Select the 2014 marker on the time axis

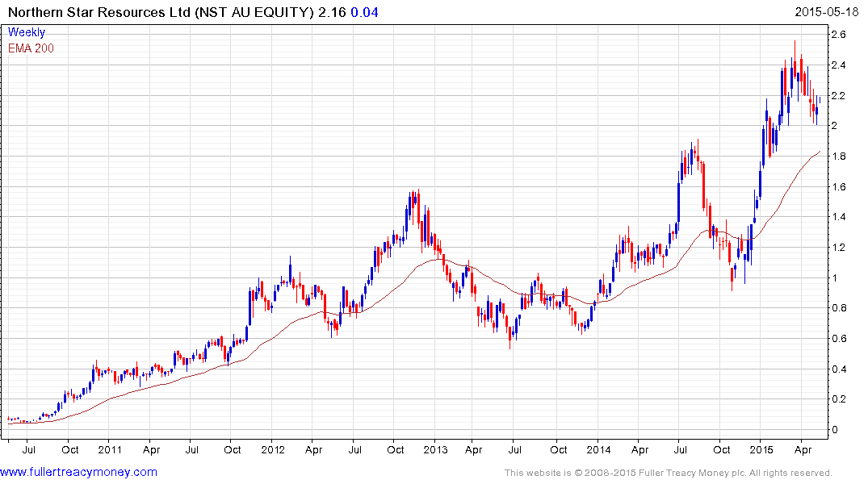598,449
